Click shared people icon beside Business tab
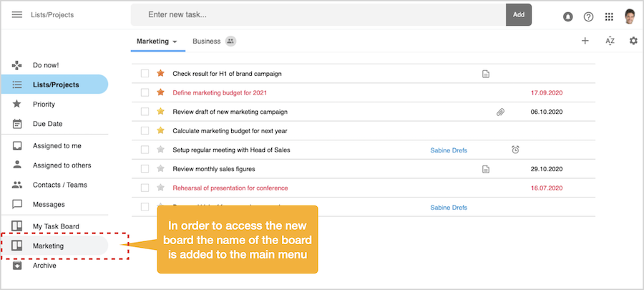Screen dimensions: 644x290 pos(230,41)
